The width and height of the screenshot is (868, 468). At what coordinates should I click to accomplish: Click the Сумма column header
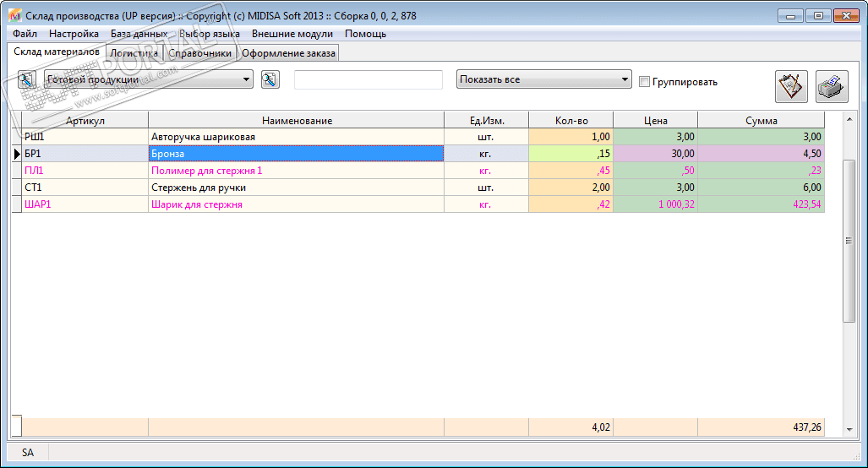[762, 120]
